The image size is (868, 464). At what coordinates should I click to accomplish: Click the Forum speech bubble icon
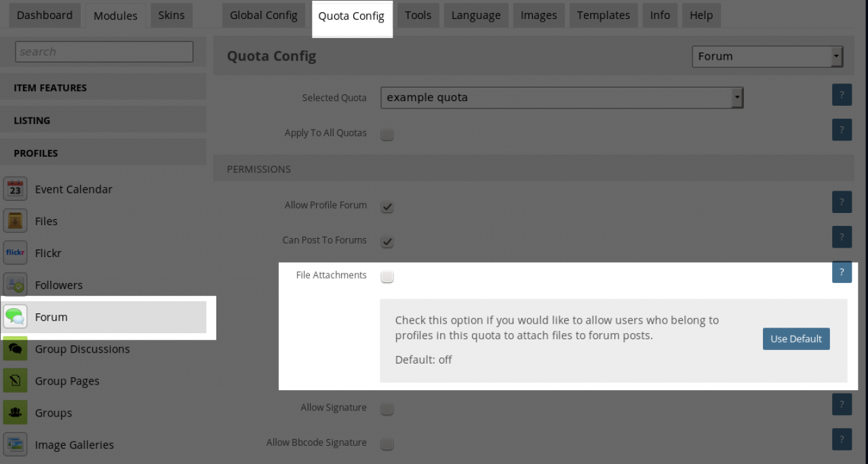[16, 317]
